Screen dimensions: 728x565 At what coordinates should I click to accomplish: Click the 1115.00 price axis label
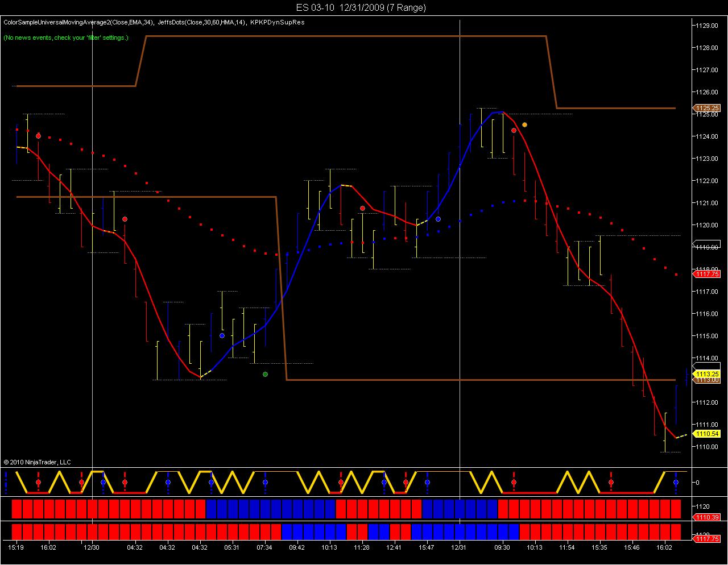point(708,336)
